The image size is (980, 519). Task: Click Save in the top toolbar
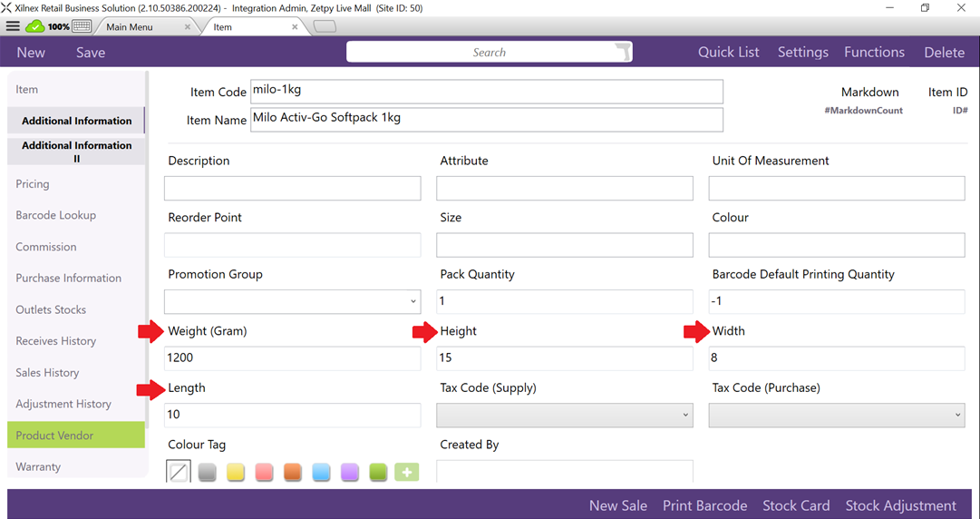(x=91, y=53)
